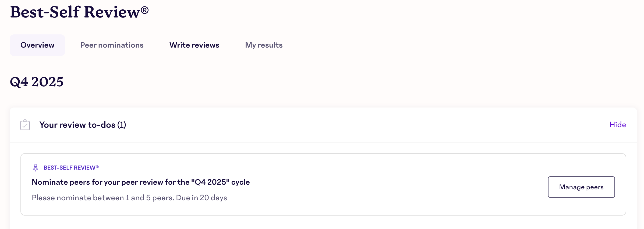Click the checkmark inside the clipboard icon
This screenshot has height=229, width=644.
(x=24, y=126)
